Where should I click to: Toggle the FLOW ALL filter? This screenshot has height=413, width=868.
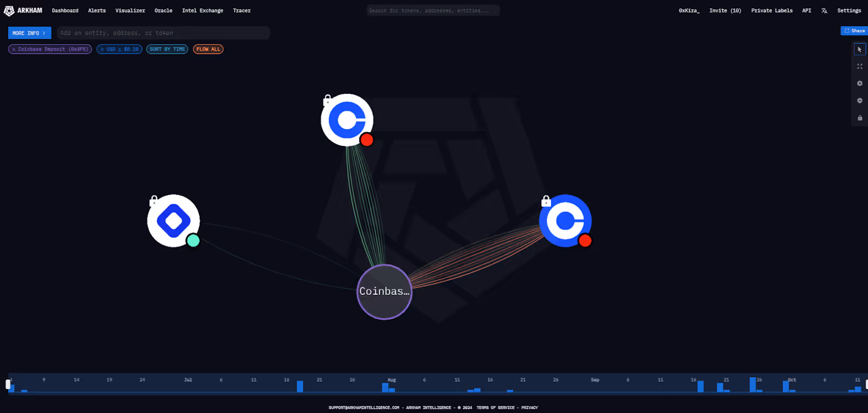[x=208, y=49]
